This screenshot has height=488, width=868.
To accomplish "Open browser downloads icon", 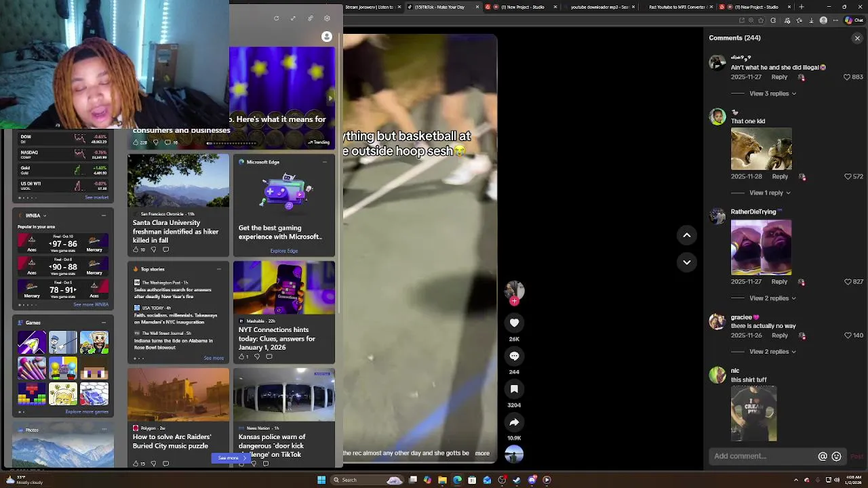I will pos(811,20).
